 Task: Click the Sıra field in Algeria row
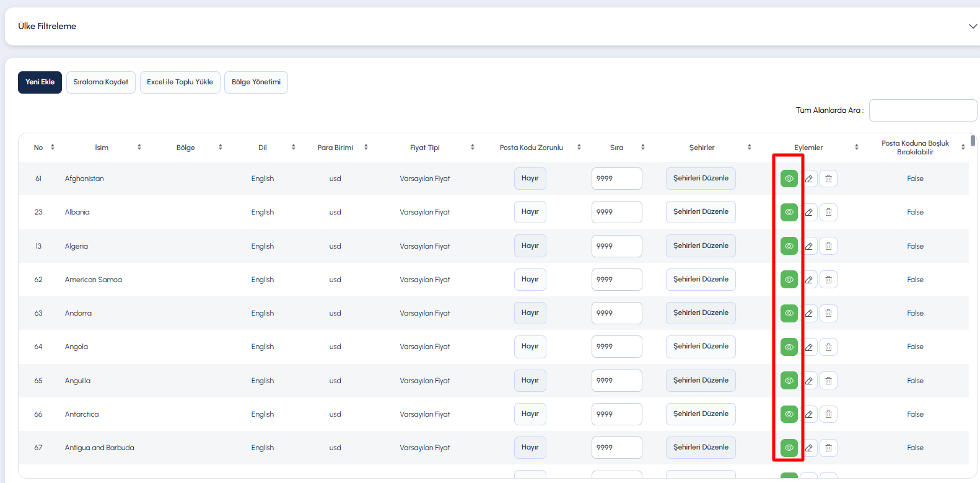[x=617, y=246]
